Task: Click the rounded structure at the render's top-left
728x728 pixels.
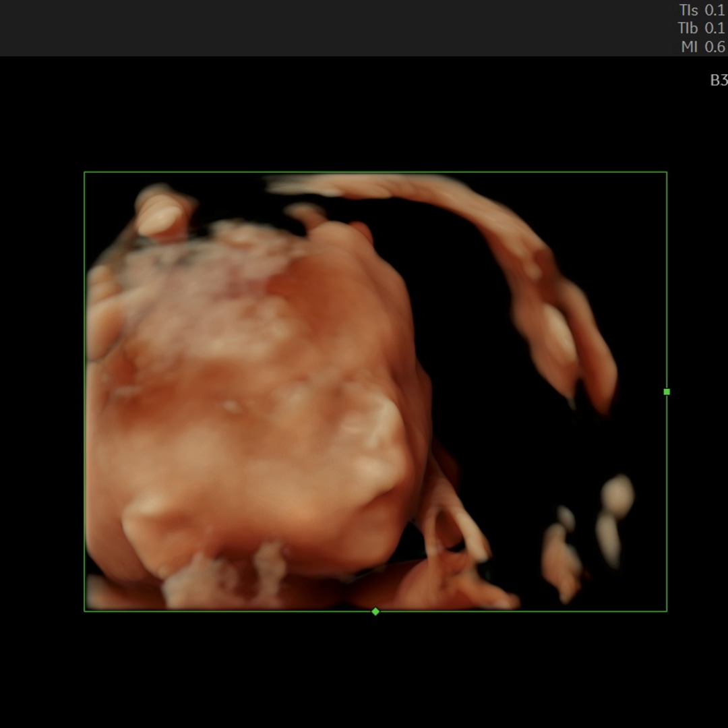Action: [162, 212]
